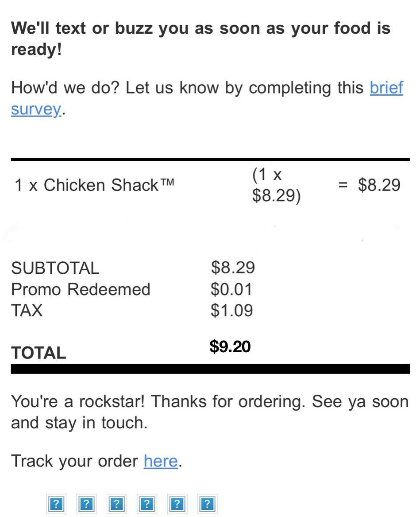Click the Chicken Shack item name
Screen dimensions: 420x517
click(94, 185)
